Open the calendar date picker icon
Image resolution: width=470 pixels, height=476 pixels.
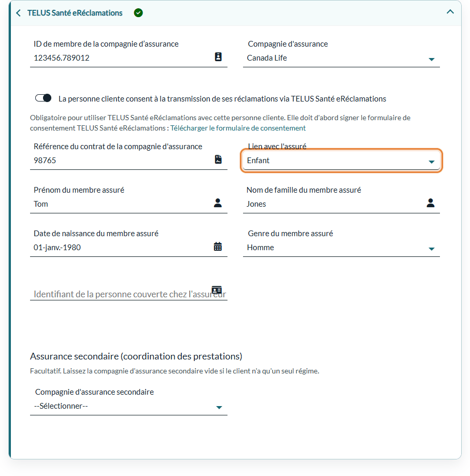(x=218, y=246)
